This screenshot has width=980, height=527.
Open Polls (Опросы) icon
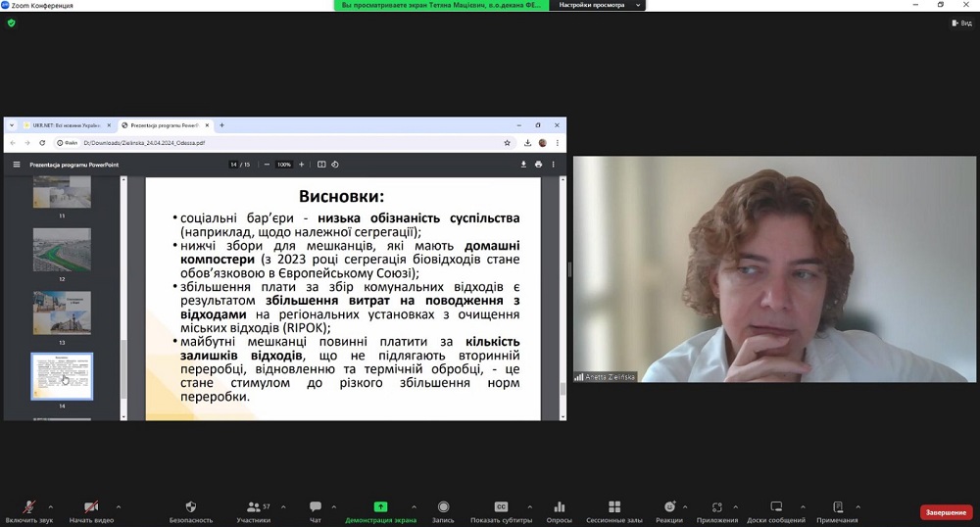point(559,507)
